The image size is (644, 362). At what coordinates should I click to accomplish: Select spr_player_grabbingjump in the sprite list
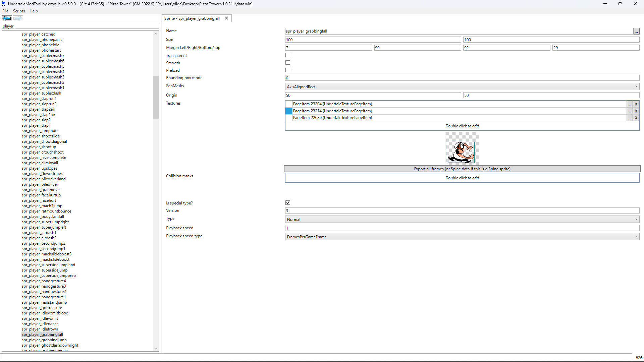click(44, 340)
